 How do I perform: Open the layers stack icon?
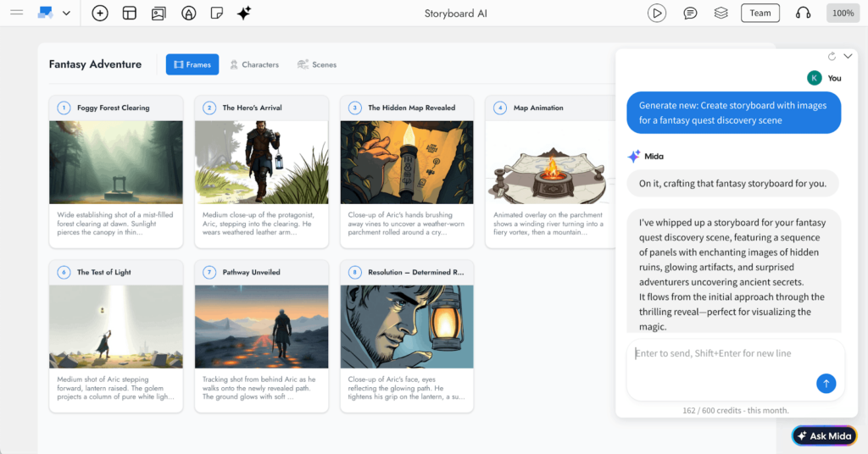pyautogui.click(x=721, y=13)
